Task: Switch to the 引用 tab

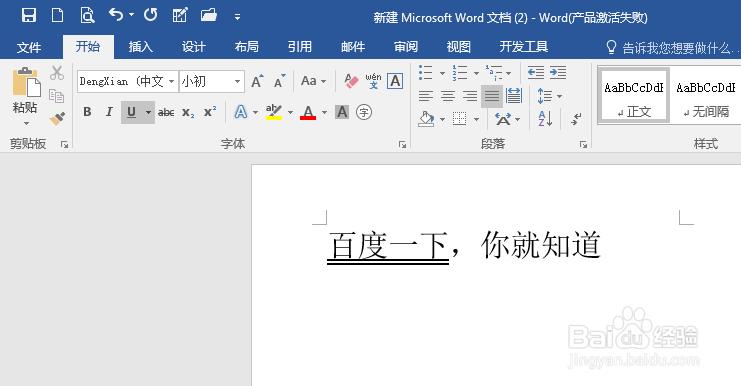Action: tap(300, 47)
